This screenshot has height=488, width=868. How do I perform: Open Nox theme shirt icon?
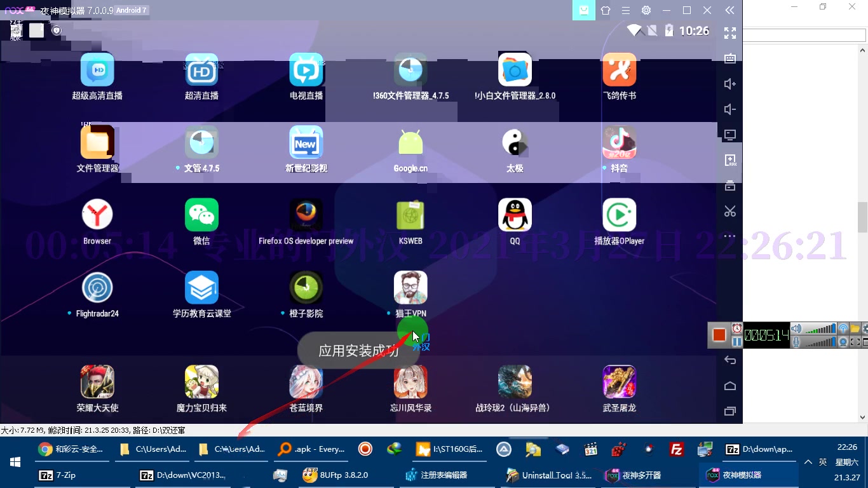(606, 10)
